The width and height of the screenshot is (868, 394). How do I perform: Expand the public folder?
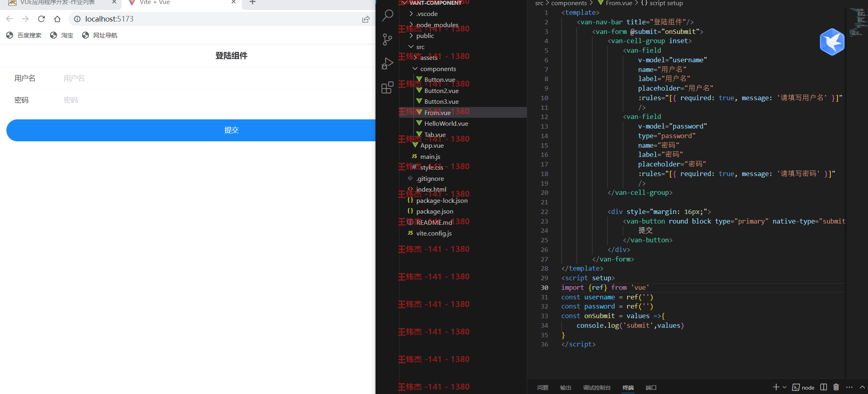click(425, 36)
